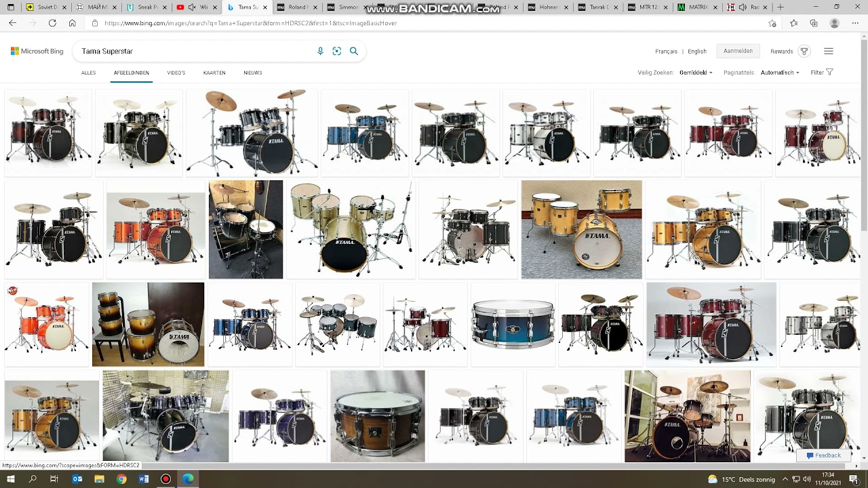Switch to the Hohner browser tab
This screenshot has height=488, width=868.
tap(548, 7)
